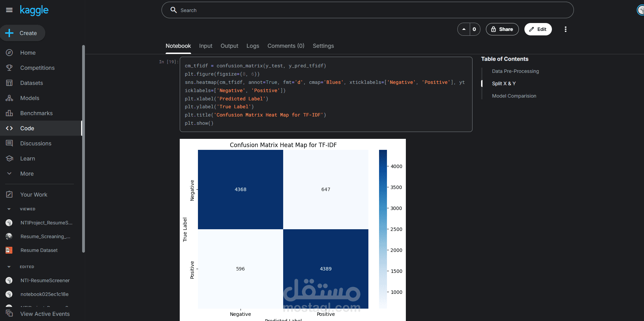This screenshot has width=644, height=321.
Task: Open the Comments (0) tab
Action: [x=286, y=46]
